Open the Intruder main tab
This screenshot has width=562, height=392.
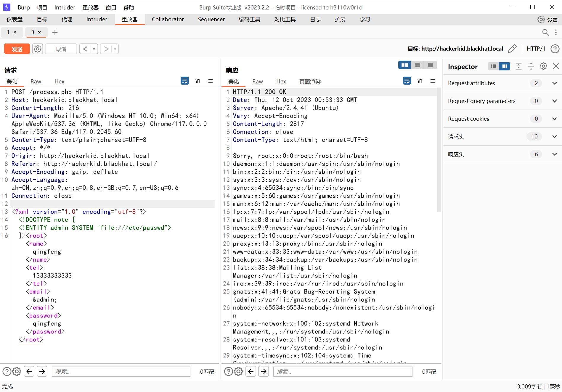tap(97, 20)
